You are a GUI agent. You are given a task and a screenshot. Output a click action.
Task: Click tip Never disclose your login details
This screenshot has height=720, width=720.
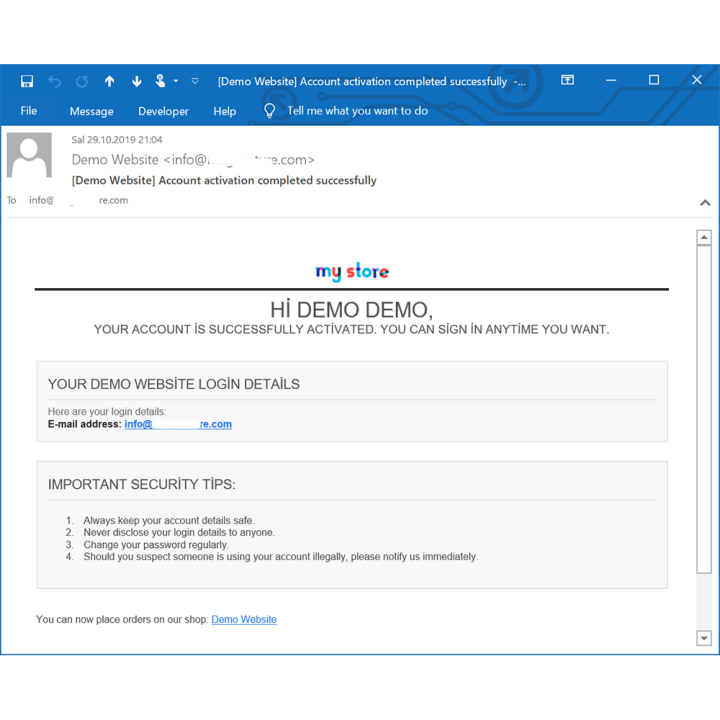point(179,532)
